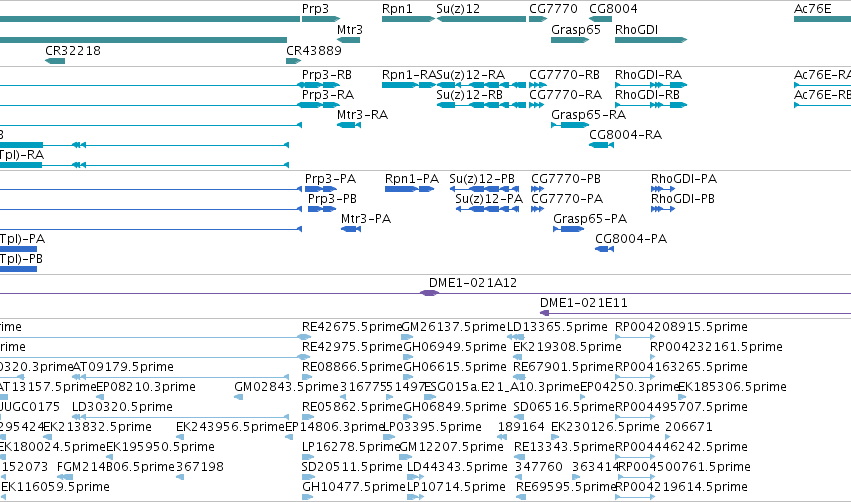851x502 pixels.
Task: Select EST label AT09179.5prime
Action: (123, 367)
